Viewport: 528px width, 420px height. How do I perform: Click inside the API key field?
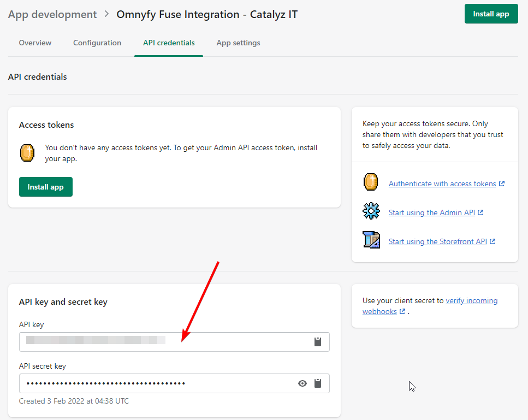click(x=174, y=342)
